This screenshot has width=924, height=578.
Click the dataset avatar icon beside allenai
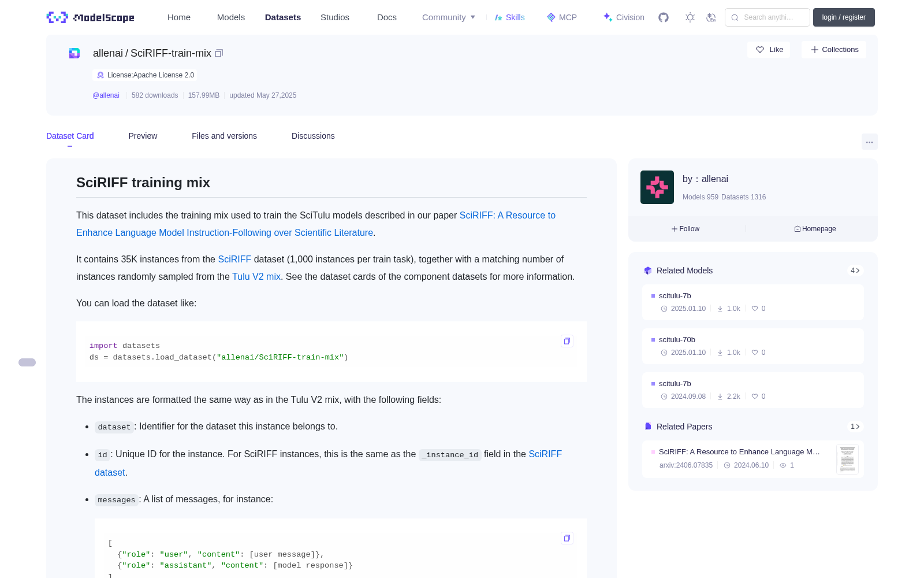point(74,53)
